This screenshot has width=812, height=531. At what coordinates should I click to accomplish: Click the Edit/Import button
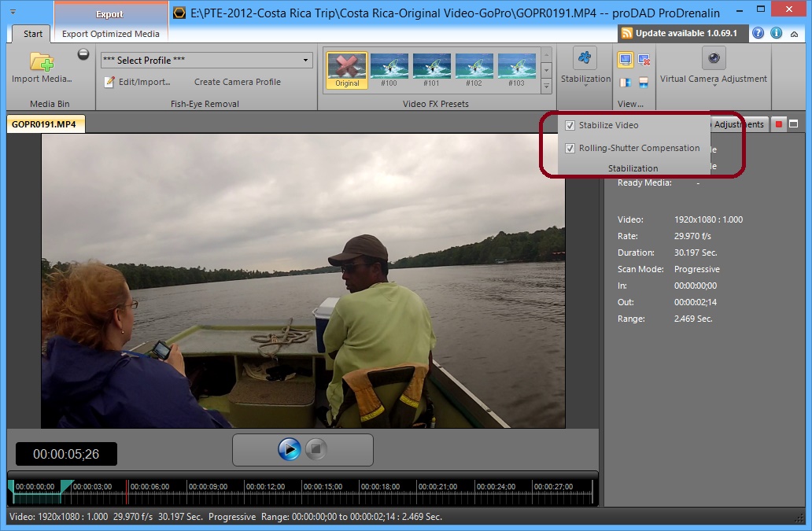(x=138, y=82)
